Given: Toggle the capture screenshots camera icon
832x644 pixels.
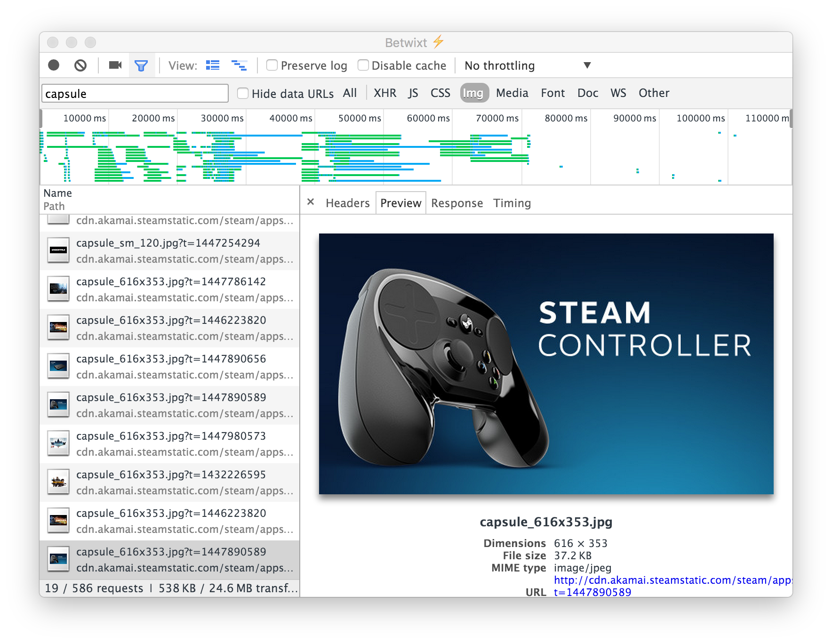Looking at the screenshot, I should tap(115, 65).
